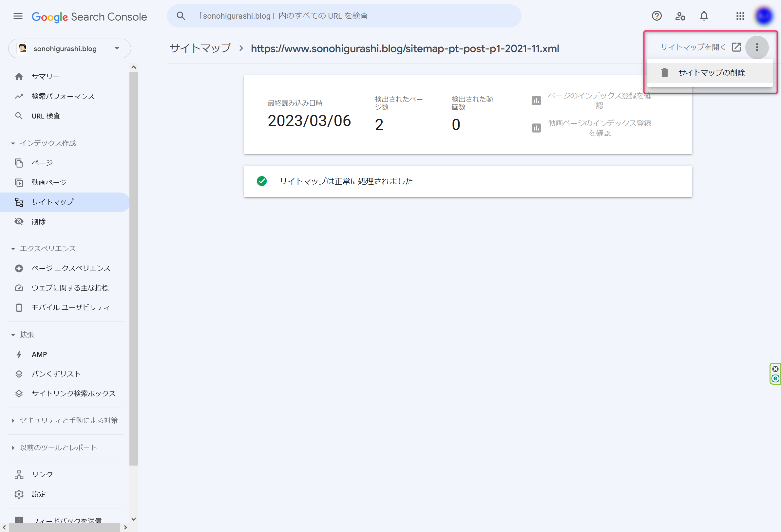This screenshot has width=781, height=532.
Task: Toggle the three-dot more options button
Action: click(757, 47)
